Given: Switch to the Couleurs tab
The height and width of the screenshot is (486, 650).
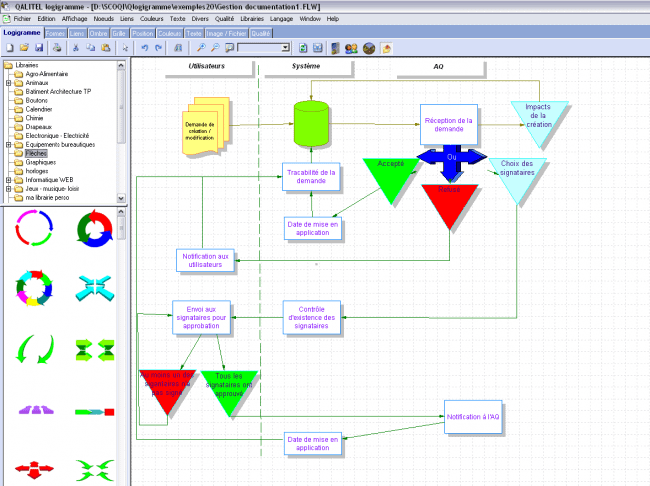Looking at the screenshot, I should coord(170,34).
